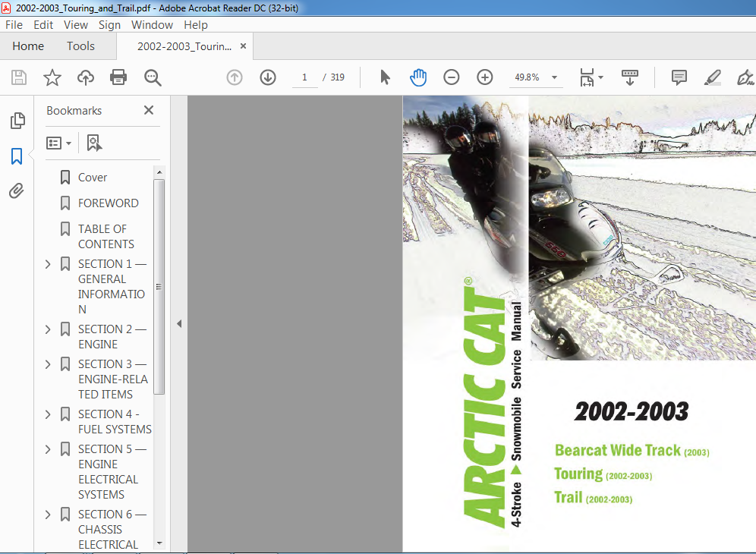This screenshot has height=554, width=756.
Task: Open the find text search icon
Action: pos(153,77)
